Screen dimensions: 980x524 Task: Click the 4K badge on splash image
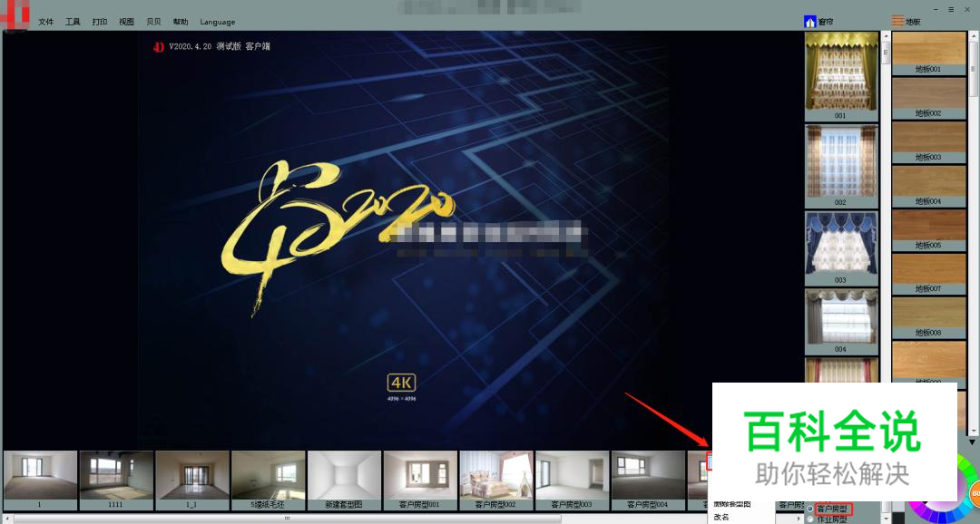[x=401, y=383]
